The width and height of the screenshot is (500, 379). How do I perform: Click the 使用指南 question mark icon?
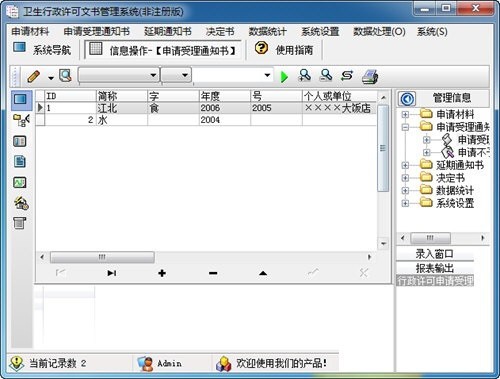261,48
